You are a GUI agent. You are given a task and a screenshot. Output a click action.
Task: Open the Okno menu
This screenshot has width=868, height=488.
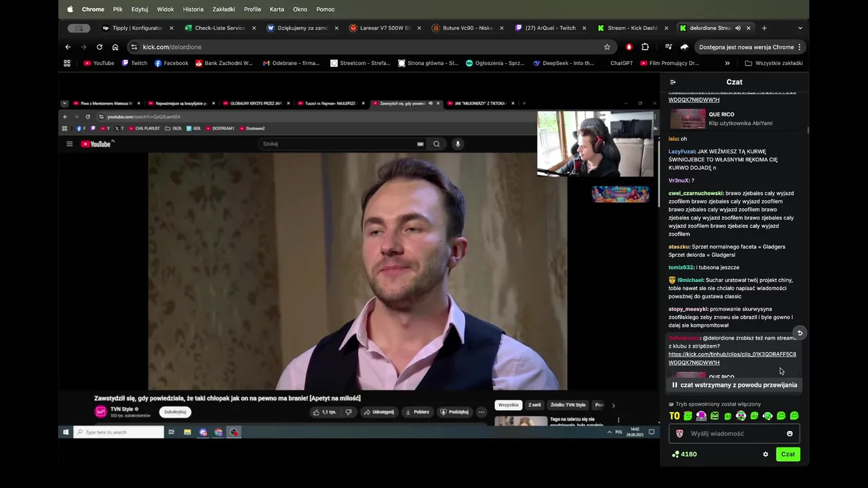click(x=300, y=9)
